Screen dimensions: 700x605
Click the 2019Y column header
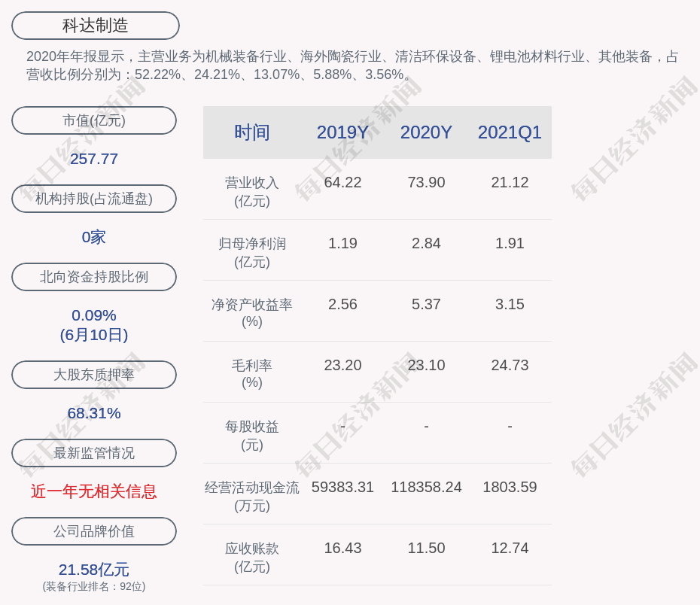pyautogui.click(x=342, y=132)
